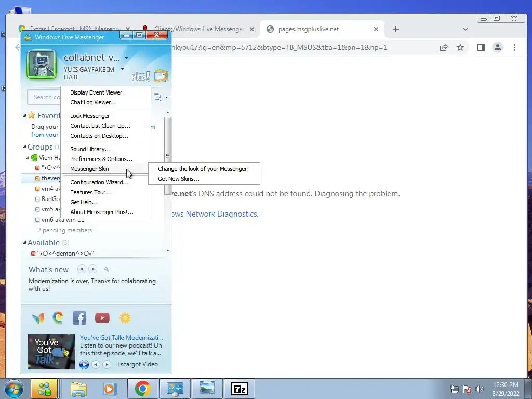The image size is (532, 399).
Task: Select Get New Skins...
Action: (204, 179)
